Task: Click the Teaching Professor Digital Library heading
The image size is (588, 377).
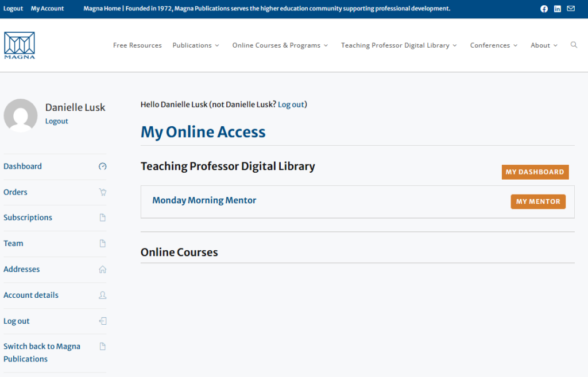Action: [x=227, y=166]
